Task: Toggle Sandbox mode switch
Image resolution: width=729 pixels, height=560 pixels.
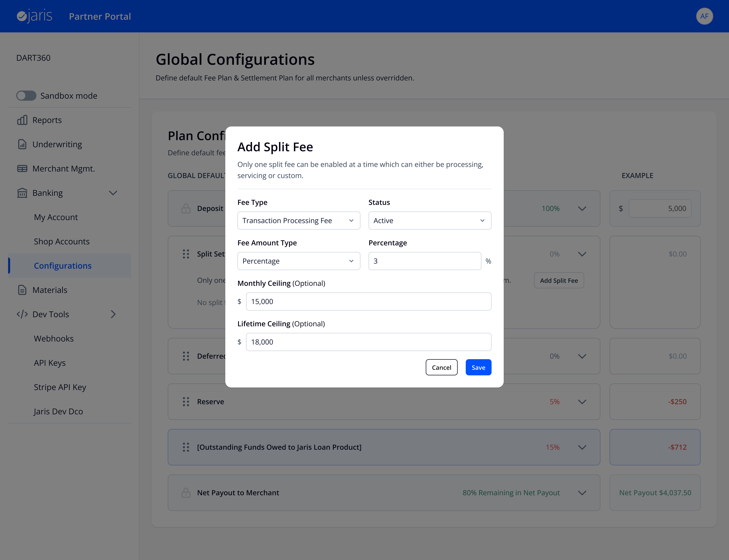Action: point(26,96)
